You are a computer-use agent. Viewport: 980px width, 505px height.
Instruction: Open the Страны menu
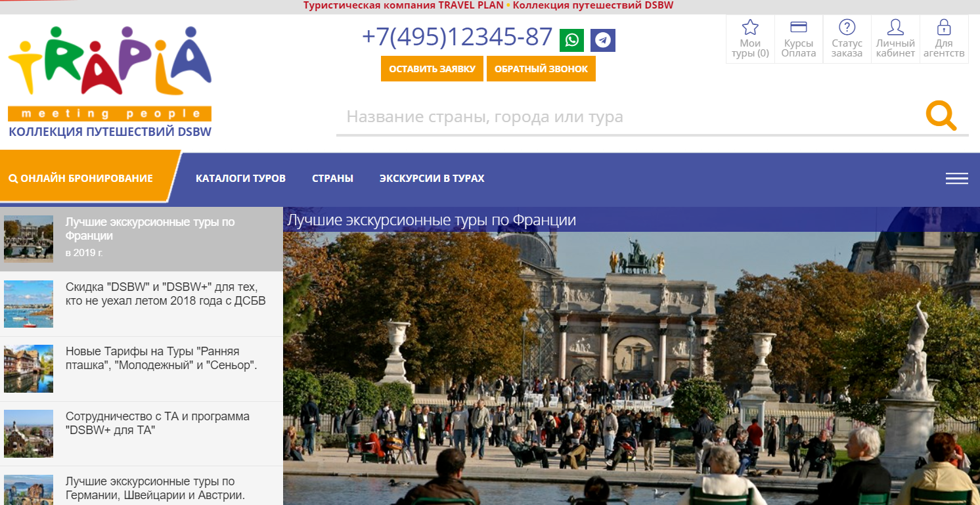coord(332,179)
